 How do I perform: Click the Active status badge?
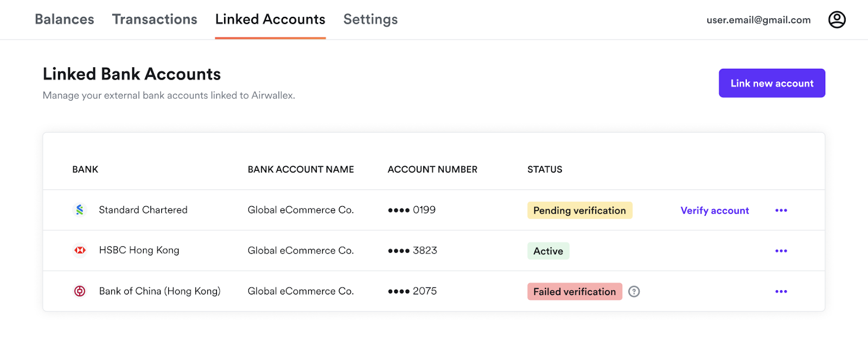coord(548,251)
